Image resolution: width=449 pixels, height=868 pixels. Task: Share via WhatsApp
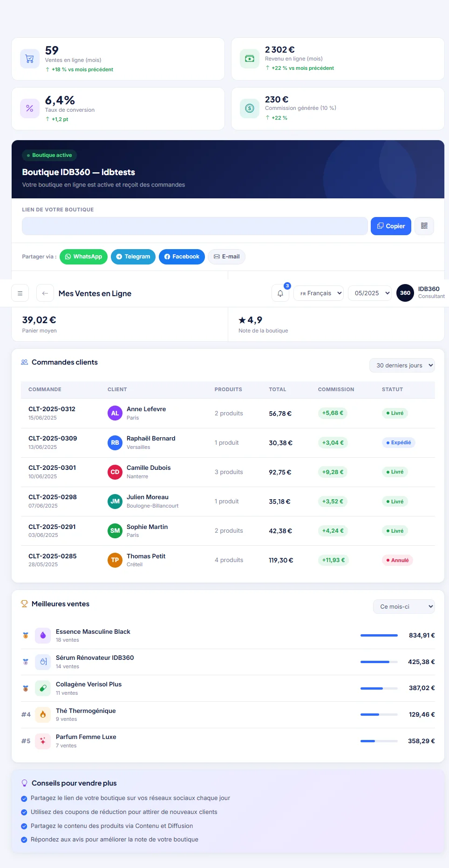click(x=84, y=257)
